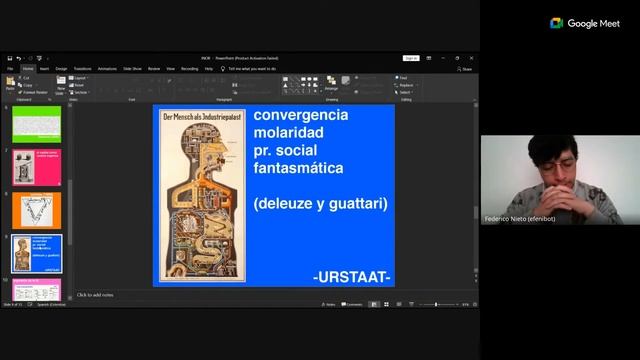Click the Copy button in Clipboard group
The height and width of the screenshot is (360, 640).
[25, 85]
